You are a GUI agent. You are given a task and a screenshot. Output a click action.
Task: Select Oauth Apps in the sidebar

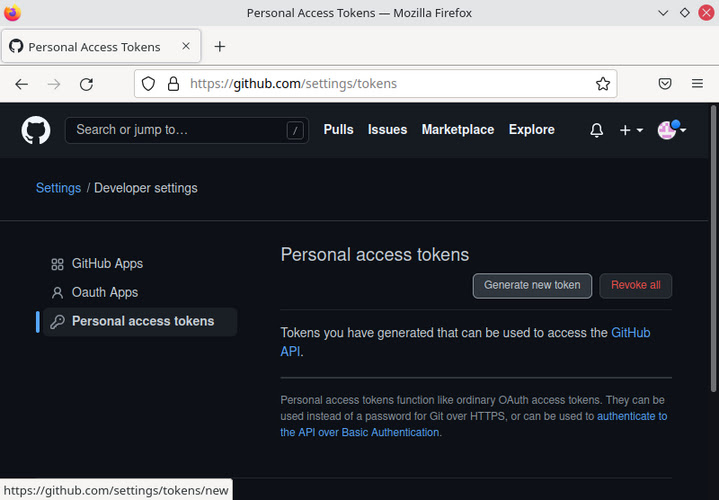point(104,293)
